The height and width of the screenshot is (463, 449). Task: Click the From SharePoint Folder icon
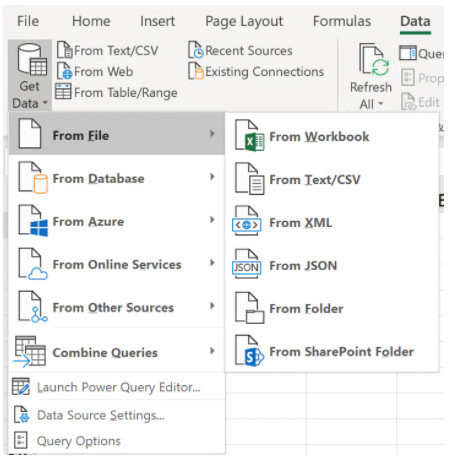coord(249,351)
